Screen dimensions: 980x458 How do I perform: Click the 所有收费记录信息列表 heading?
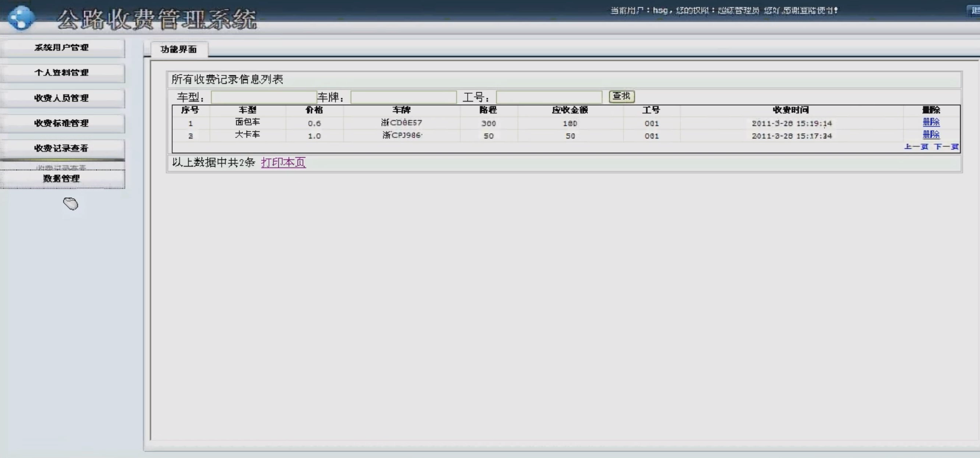pos(227,80)
